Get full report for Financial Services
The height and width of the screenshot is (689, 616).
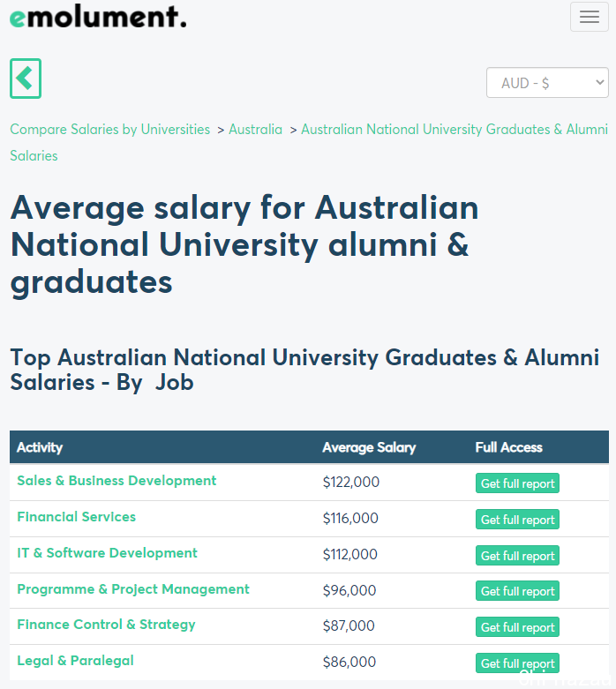(x=517, y=520)
